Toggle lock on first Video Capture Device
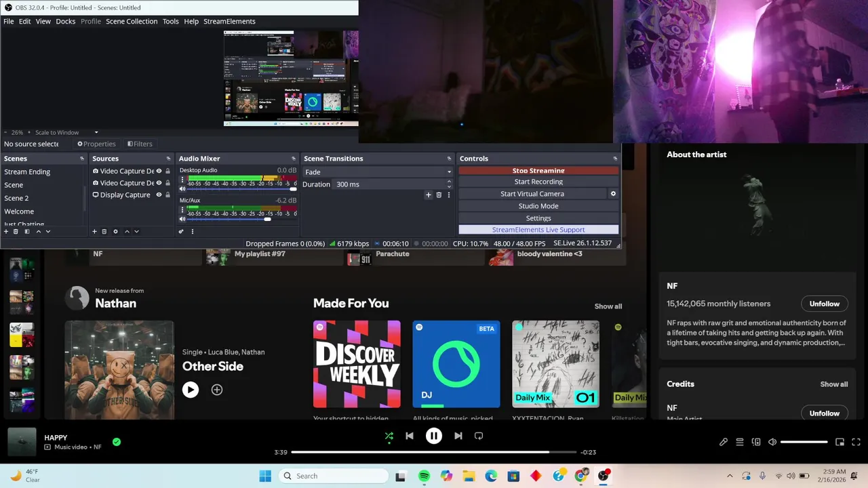Image resolution: width=868 pixels, height=488 pixels. click(x=167, y=171)
